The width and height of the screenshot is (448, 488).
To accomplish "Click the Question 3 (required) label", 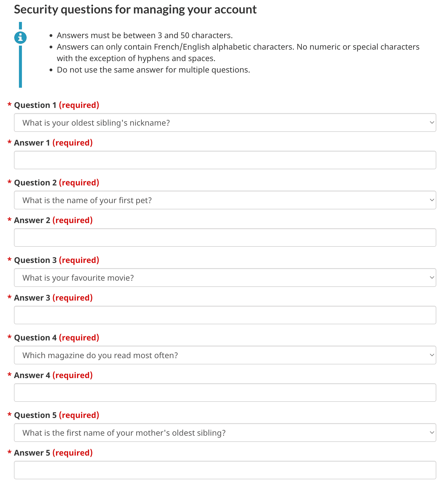I will [x=56, y=260].
